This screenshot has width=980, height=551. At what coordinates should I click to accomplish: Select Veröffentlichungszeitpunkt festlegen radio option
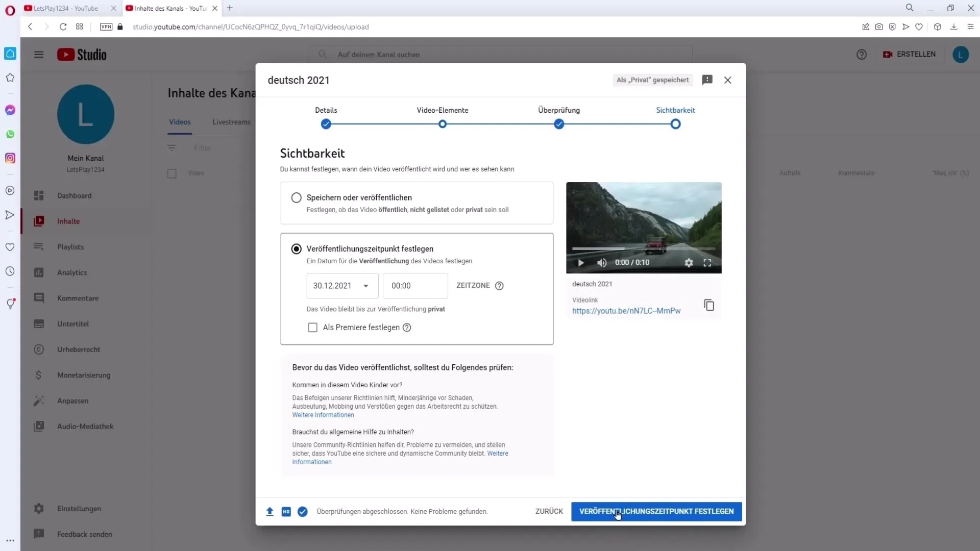coord(296,249)
